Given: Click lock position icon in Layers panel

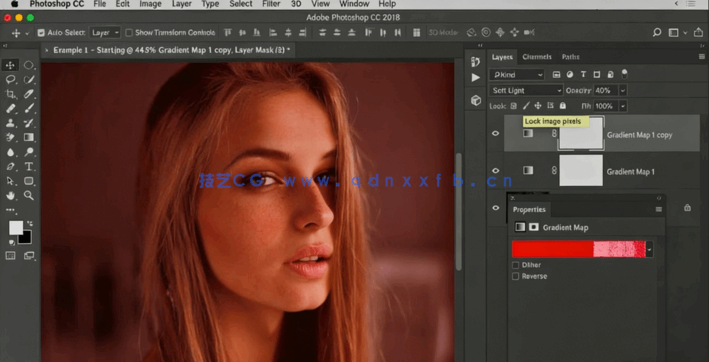Looking at the screenshot, I should pos(538,106).
